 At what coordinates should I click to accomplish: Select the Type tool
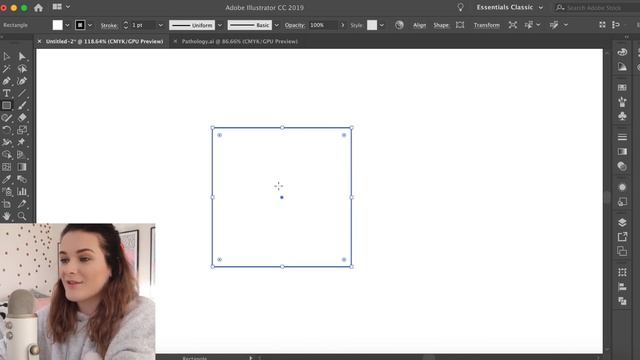[7, 93]
